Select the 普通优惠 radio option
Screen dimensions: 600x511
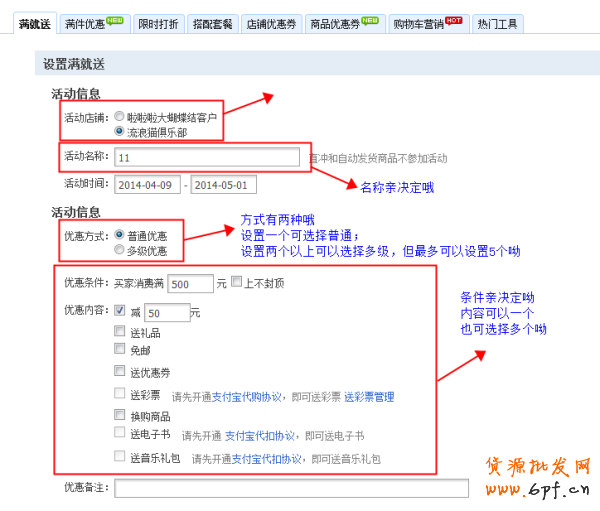(119, 236)
